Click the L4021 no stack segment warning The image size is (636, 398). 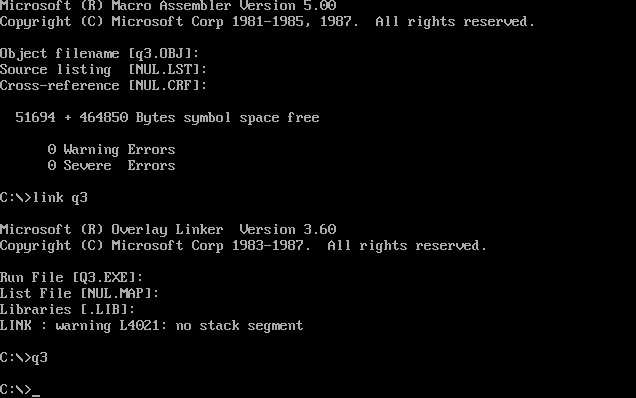(151, 325)
